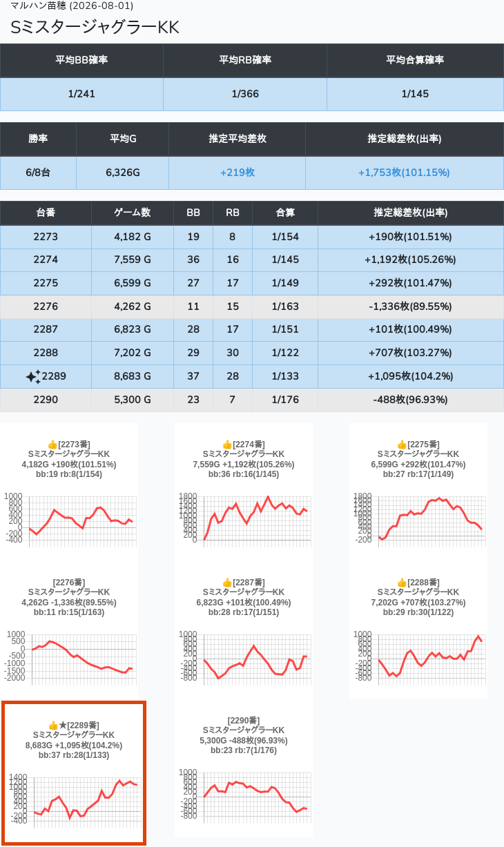This screenshot has height=847, width=504.
Task: Click the +707枚(103.27%) result cell
Action: pos(411,353)
